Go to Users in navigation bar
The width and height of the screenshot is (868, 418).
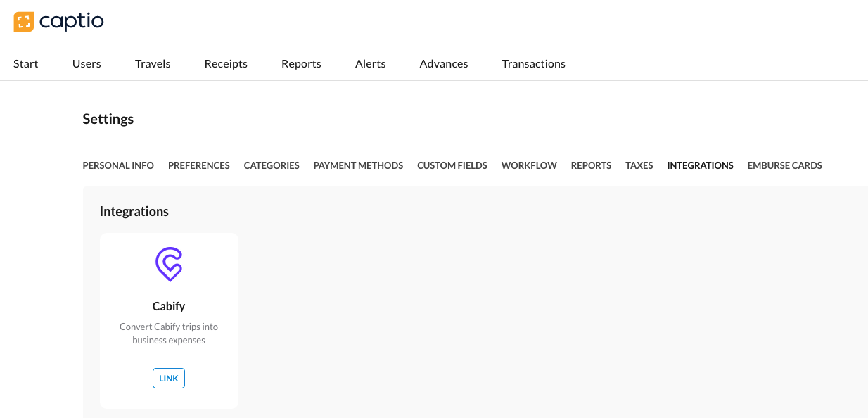point(87,63)
